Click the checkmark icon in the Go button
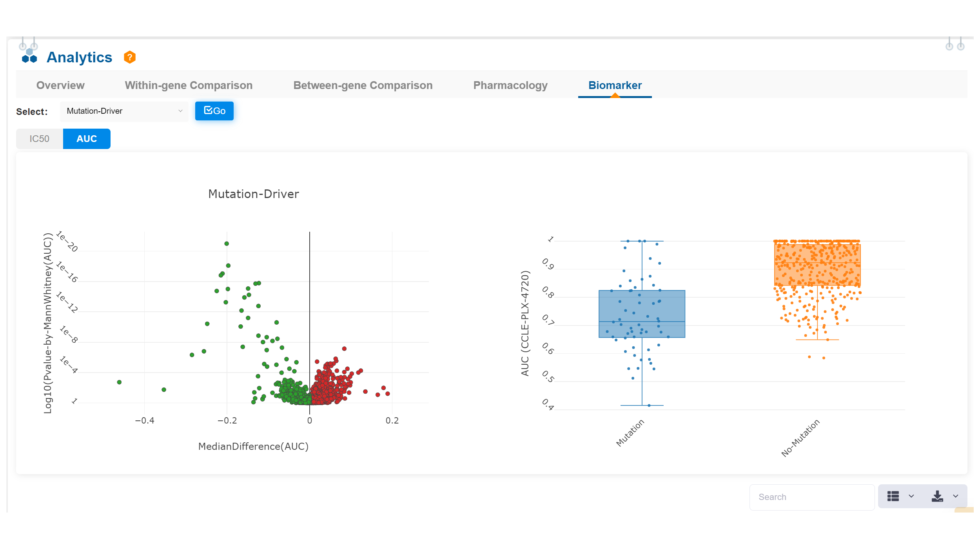This screenshot has width=980, height=549. click(x=208, y=110)
